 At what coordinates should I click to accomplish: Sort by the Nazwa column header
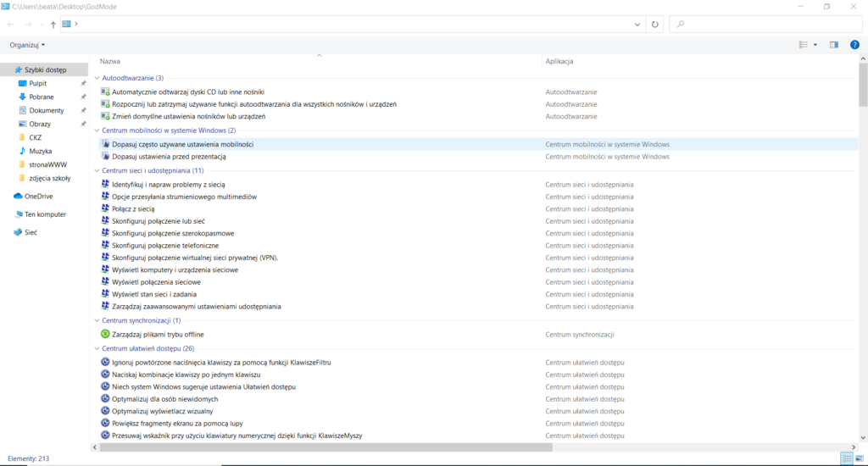pyautogui.click(x=109, y=62)
